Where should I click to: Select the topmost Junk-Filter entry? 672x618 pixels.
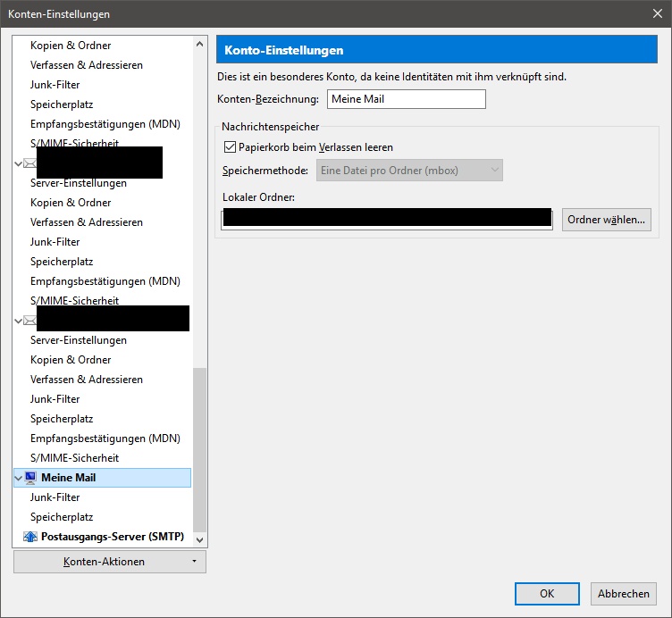[55, 85]
